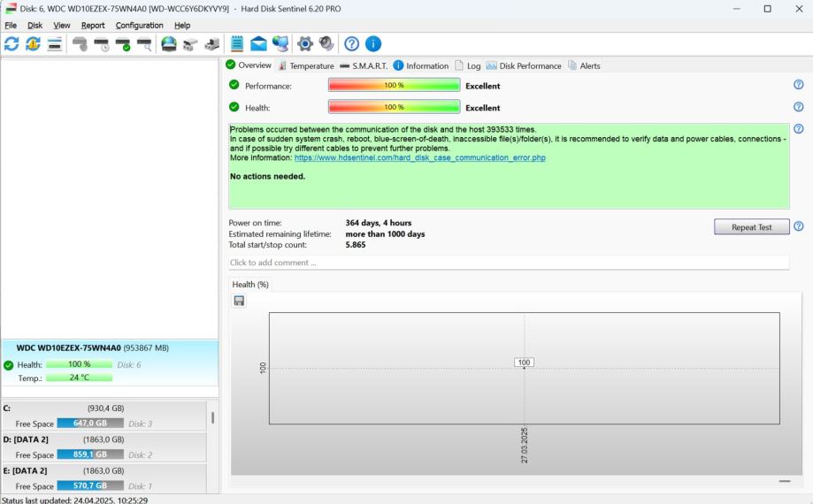Click help icon beside Performance bar
813x504 pixels.
(x=798, y=85)
